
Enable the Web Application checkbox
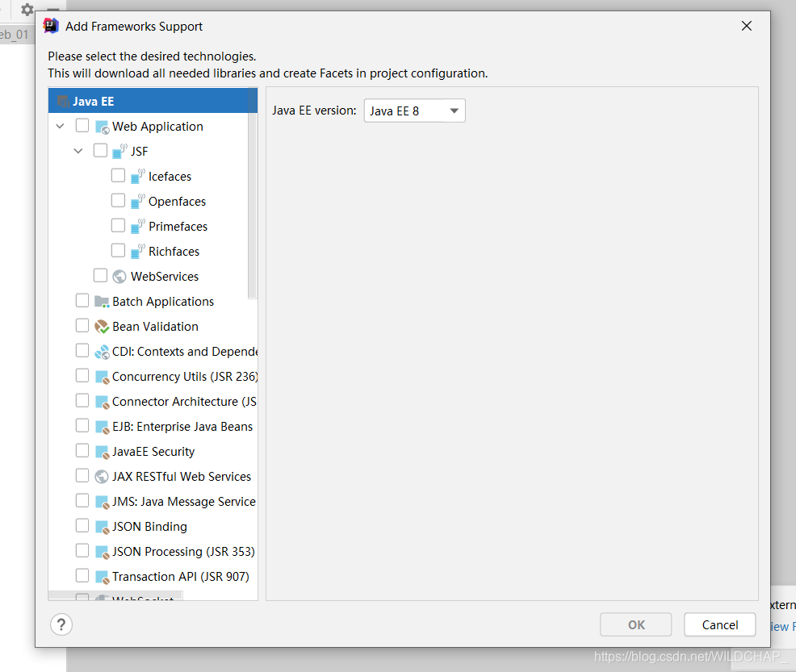click(82, 125)
